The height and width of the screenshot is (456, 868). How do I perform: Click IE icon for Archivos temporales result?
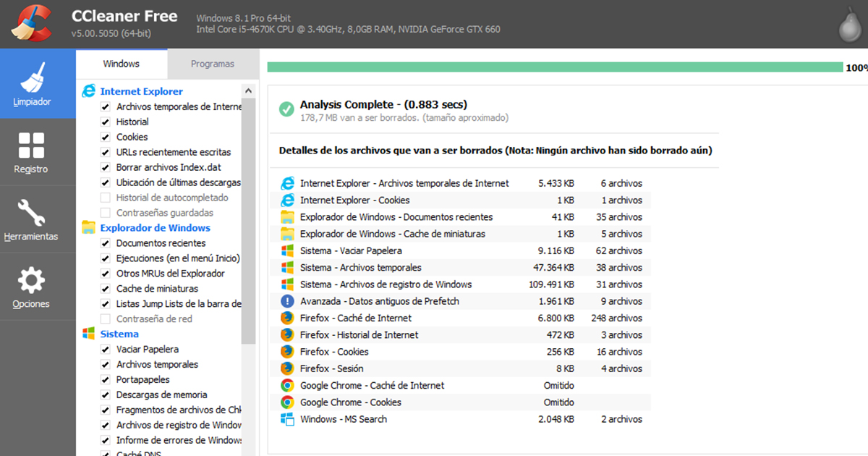[287, 183]
